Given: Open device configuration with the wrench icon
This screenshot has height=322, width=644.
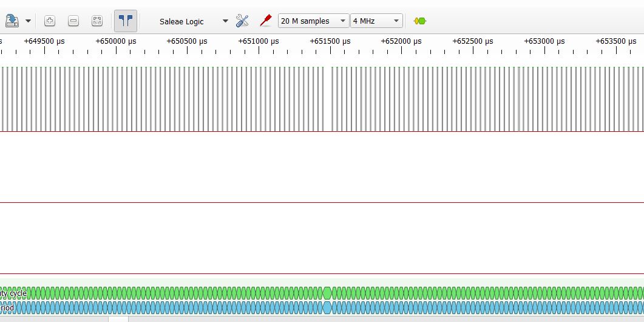Looking at the screenshot, I should tap(242, 21).
